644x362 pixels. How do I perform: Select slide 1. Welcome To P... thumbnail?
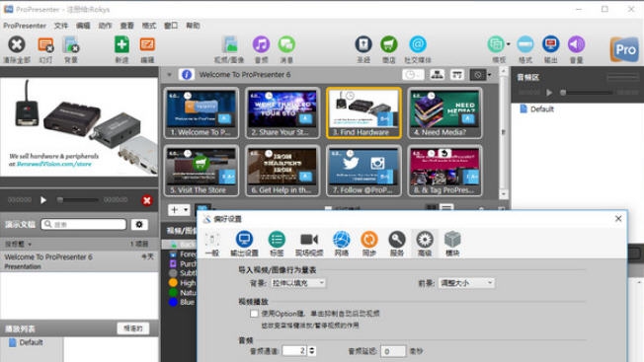click(201, 112)
